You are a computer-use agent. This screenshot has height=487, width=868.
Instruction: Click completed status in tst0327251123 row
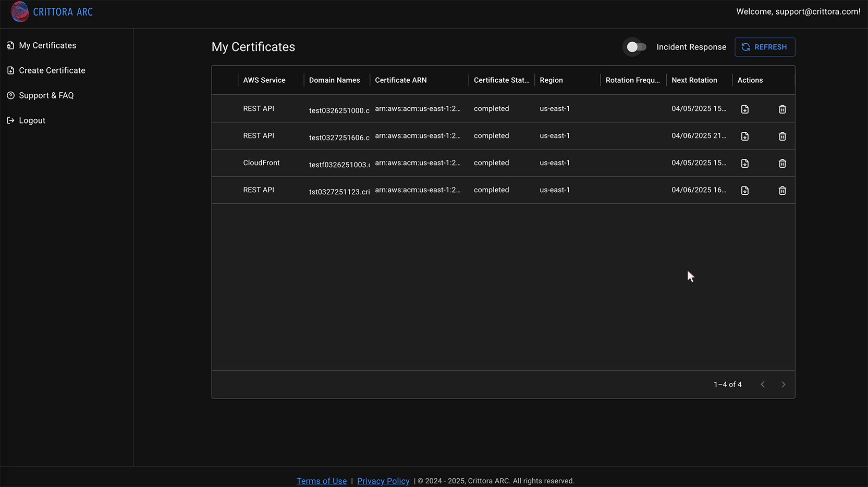(491, 190)
